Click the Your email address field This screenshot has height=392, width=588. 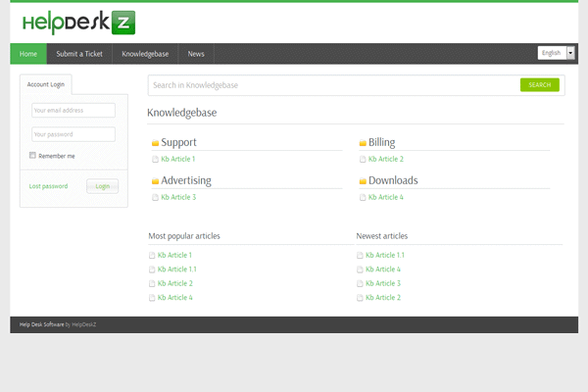(x=73, y=111)
